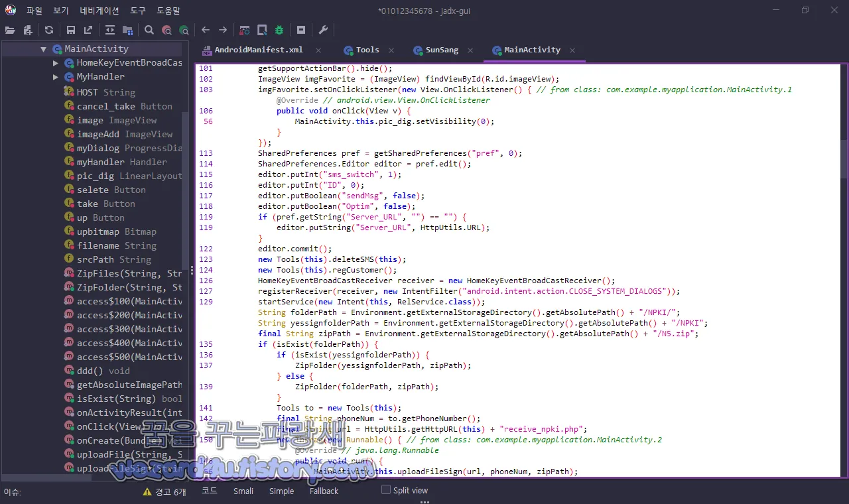Image resolution: width=849 pixels, height=504 pixels.
Task: Select the HOST String field
Action: [x=106, y=92]
